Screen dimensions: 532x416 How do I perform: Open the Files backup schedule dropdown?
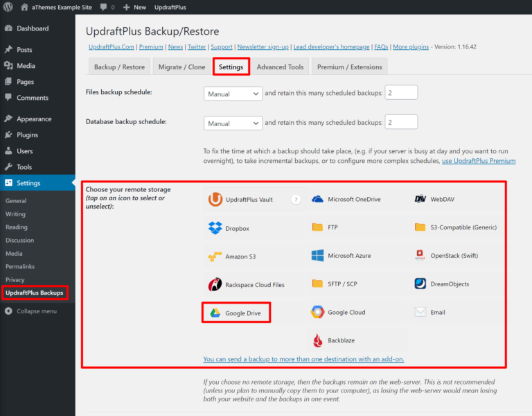click(x=233, y=94)
